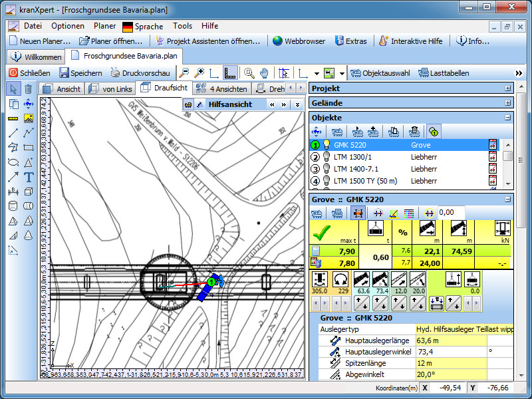
Task: Click the zoom out magnifier icon
Action: [x=184, y=73]
